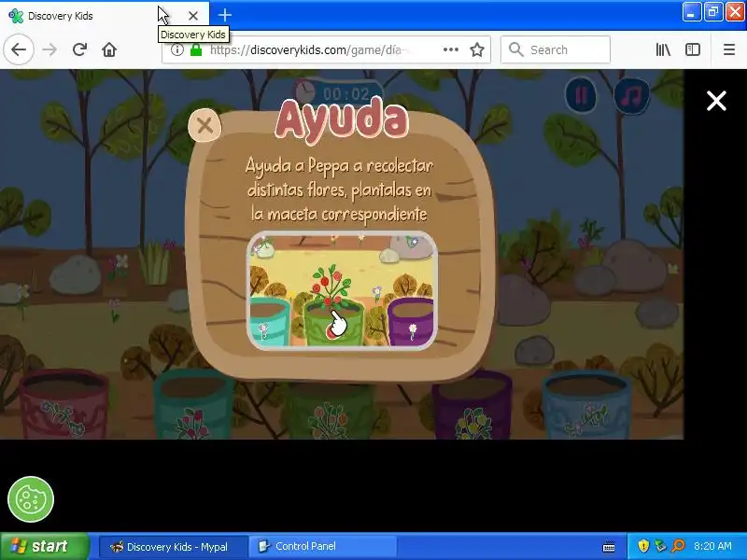Toggle the sidebar view

coord(693,49)
